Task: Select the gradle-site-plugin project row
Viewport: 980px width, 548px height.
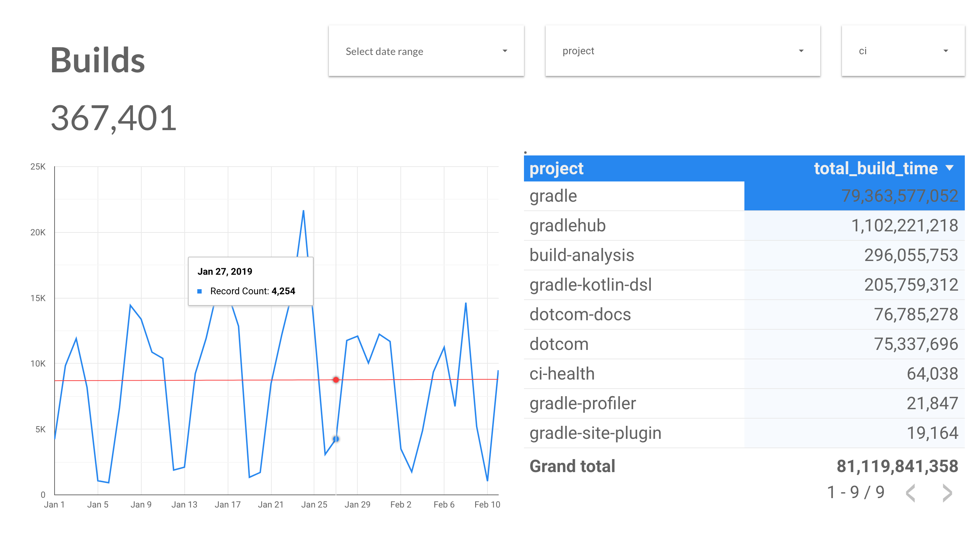Action: pos(744,433)
